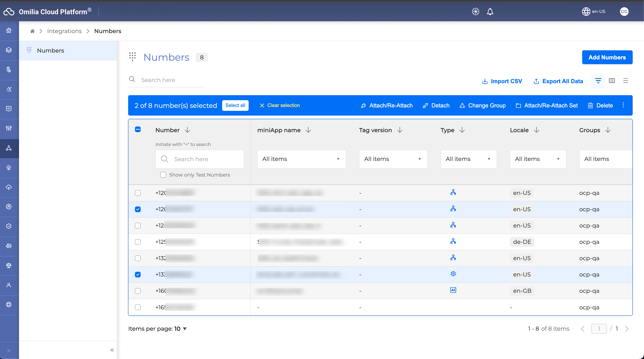Click page number input box

coord(599,329)
